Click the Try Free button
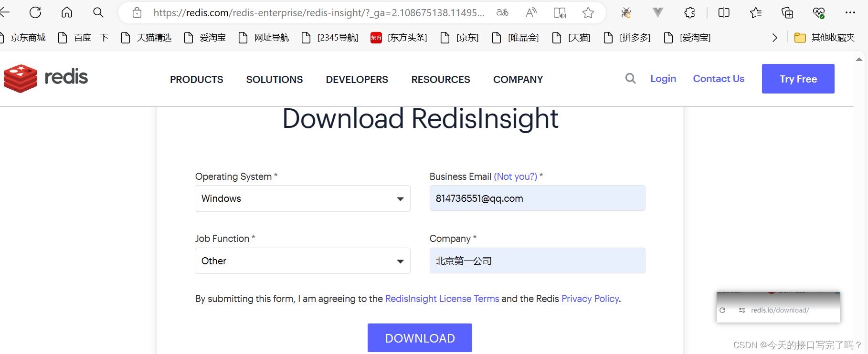This screenshot has height=354, width=868. [798, 79]
